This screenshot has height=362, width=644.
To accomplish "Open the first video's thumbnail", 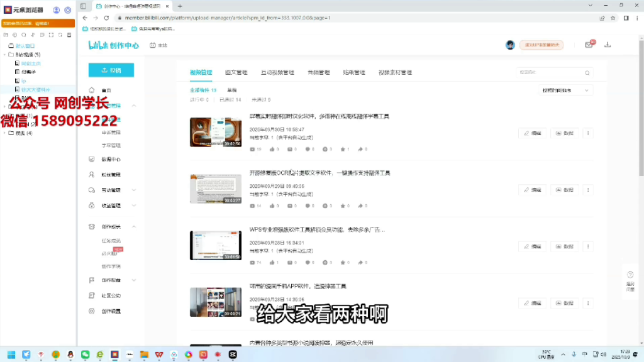I will (x=216, y=133).
